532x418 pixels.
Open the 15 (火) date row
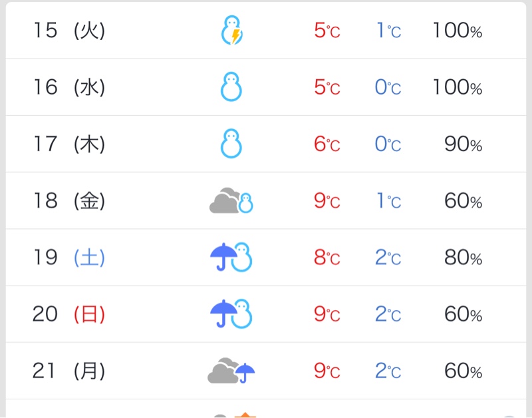pos(266,30)
